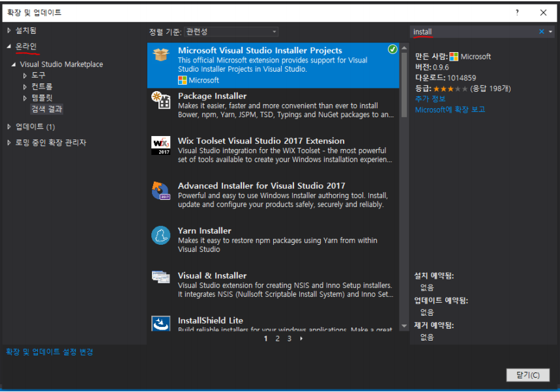Clear the search box with the X icon
The height and width of the screenshot is (392, 560).
[541, 31]
